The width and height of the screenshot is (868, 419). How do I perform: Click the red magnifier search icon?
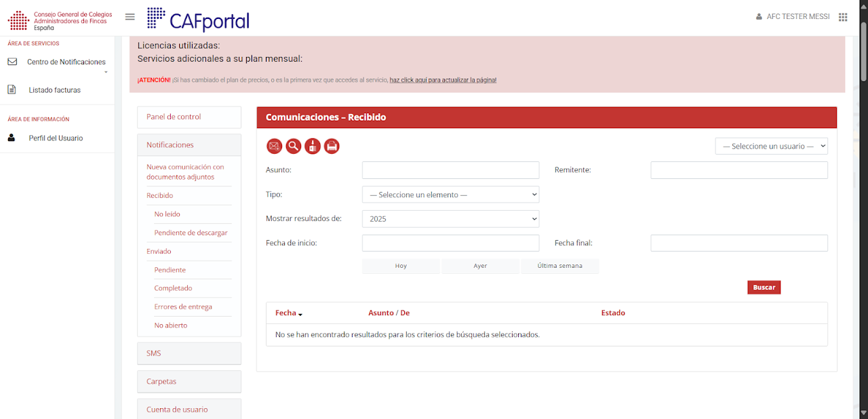coord(294,146)
